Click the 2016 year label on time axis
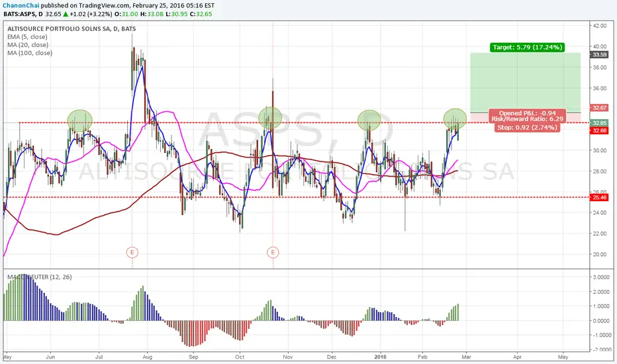The width and height of the screenshot is (617, 364). [x=381, y=357]
